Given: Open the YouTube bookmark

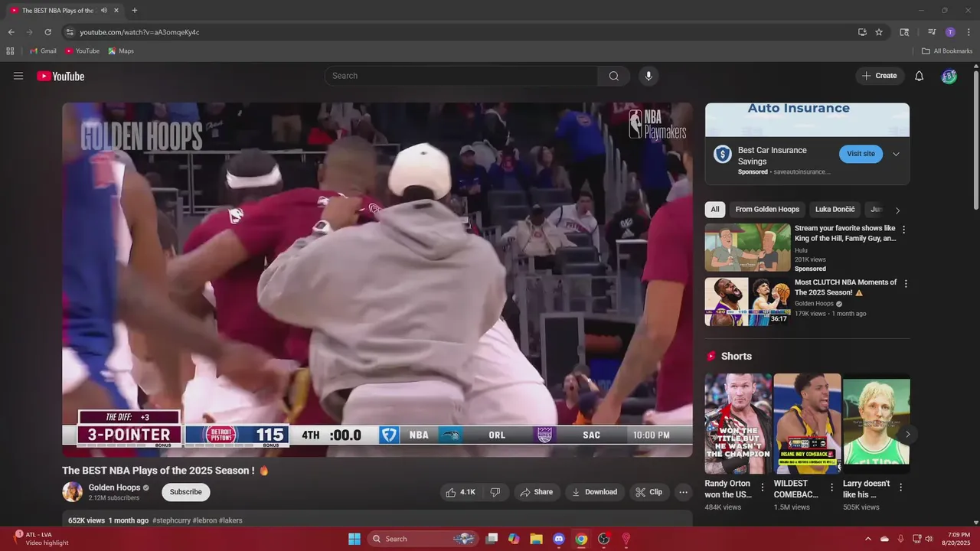Looking at the screenshot, I should 82,51.
